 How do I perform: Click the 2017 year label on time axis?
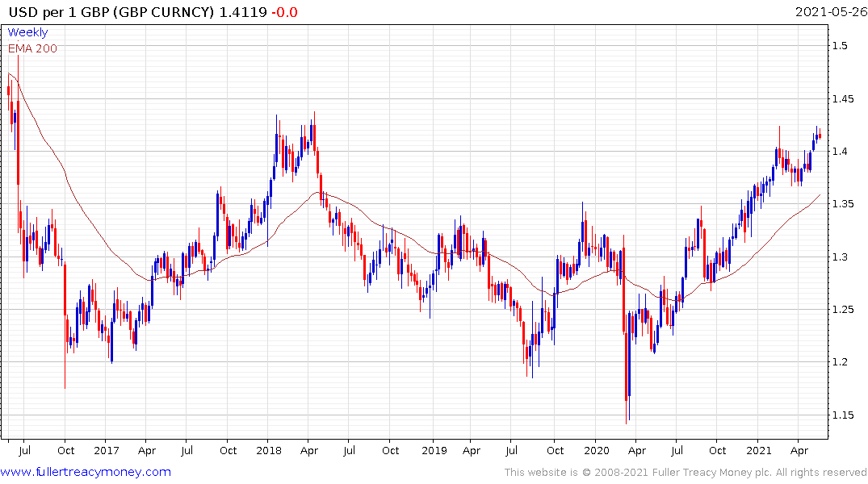pos(107,451)
